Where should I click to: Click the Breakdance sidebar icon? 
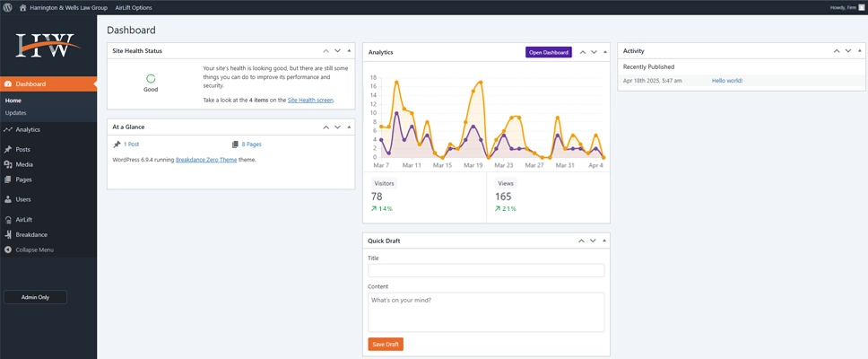(8, 235)
